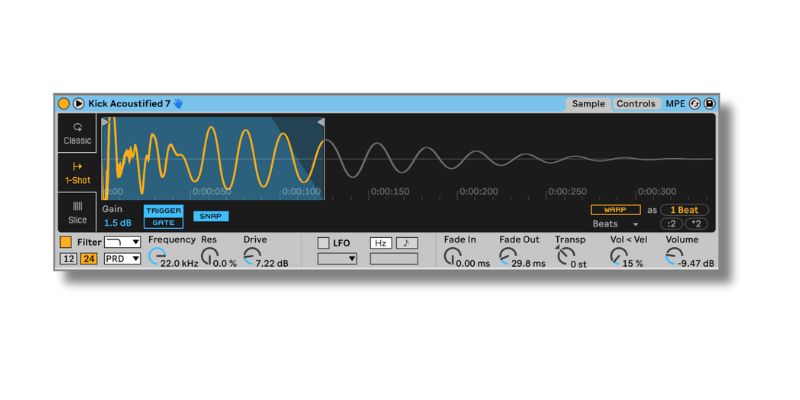The height and width of the screenshot is (400, 800).
Task: Click the 1 Beat warp length field
Action: [x=684, y=210]
